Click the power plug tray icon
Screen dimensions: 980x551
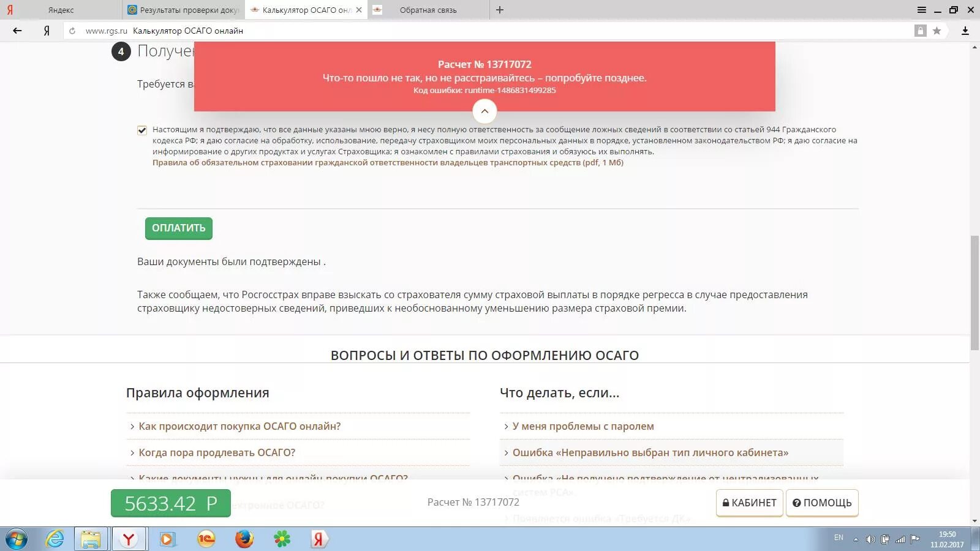point(885,539)
